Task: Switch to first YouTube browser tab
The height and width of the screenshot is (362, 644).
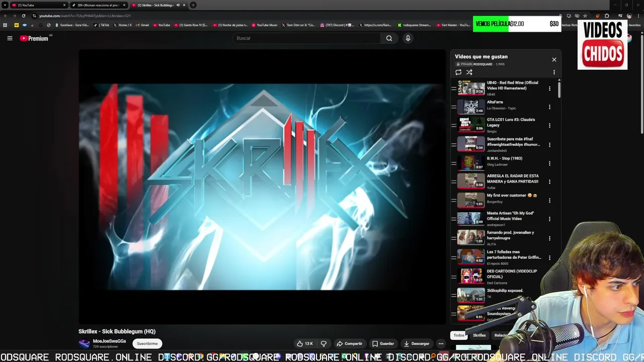Action: [x=38, y=5]
